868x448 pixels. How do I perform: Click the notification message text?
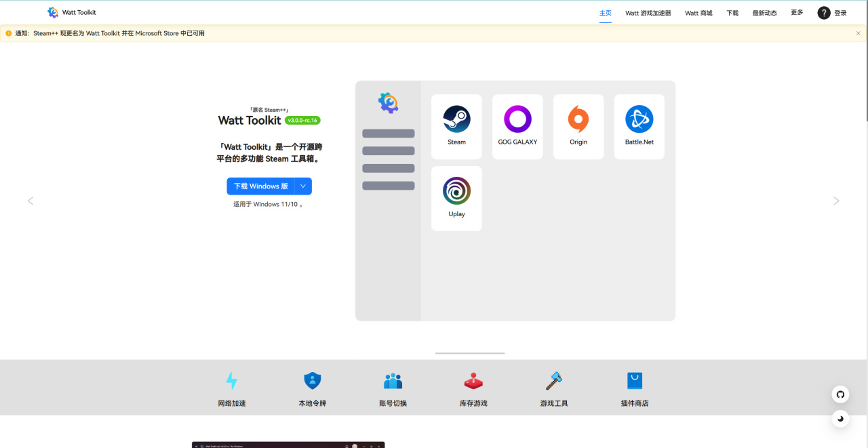point(110,33)
